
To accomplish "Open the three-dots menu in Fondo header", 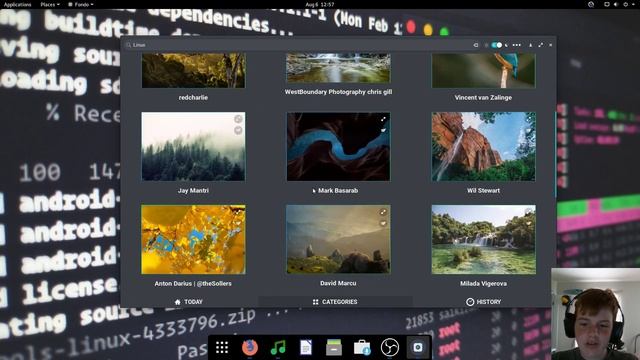I will (516, 45).
